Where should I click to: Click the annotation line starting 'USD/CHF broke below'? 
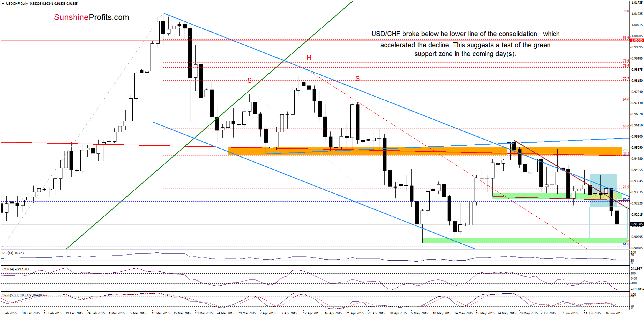tap(465, 34)
